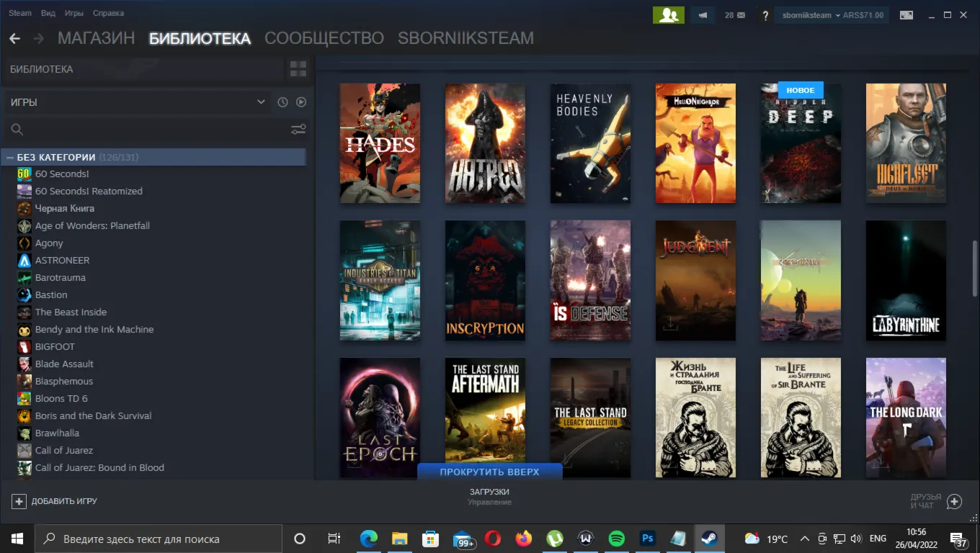This screenshot has height=553, width=980.
Task: Open HighFleet game cover
Action: (906, 143)
